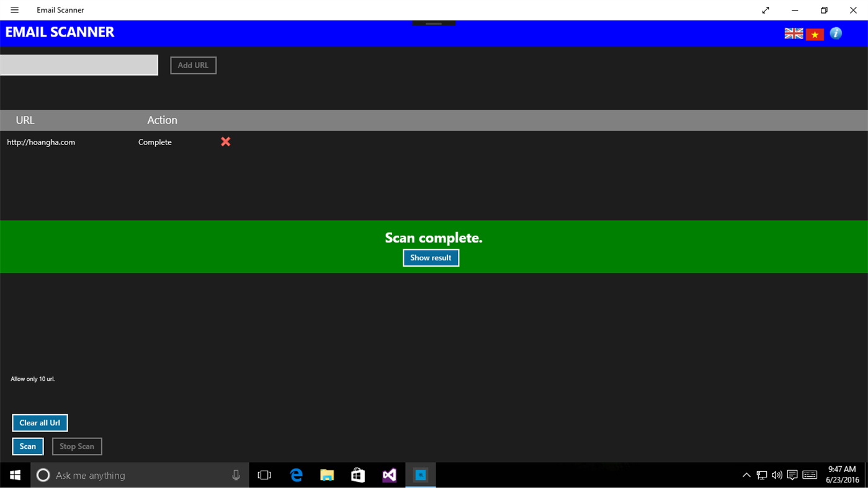The height and width of the screenshot is (488, 868).
Task: Launch Microsoft Edge from the taskbar
Action: coord(296,475)
